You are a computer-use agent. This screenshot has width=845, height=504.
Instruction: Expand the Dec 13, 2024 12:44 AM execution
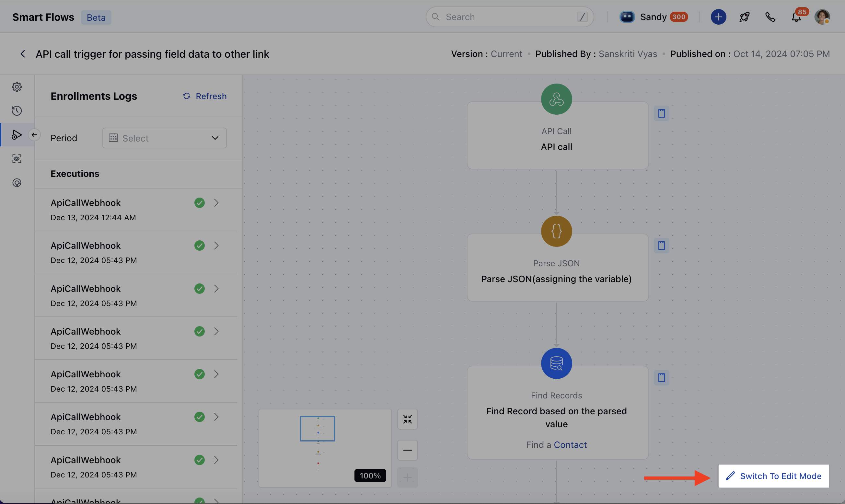coord(216,203)
